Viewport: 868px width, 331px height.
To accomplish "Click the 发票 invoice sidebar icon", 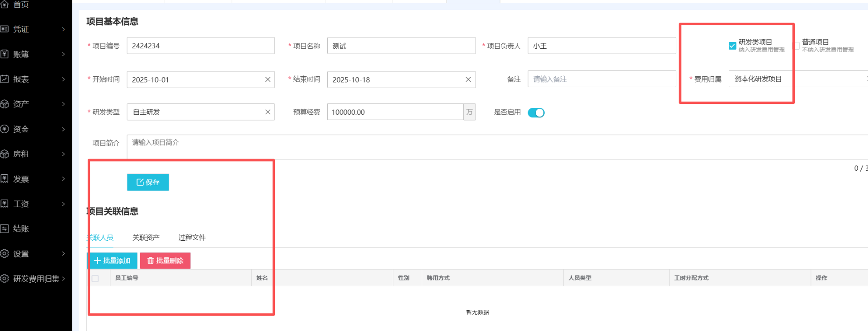I will pyautogui.click(x=5, y=179).
